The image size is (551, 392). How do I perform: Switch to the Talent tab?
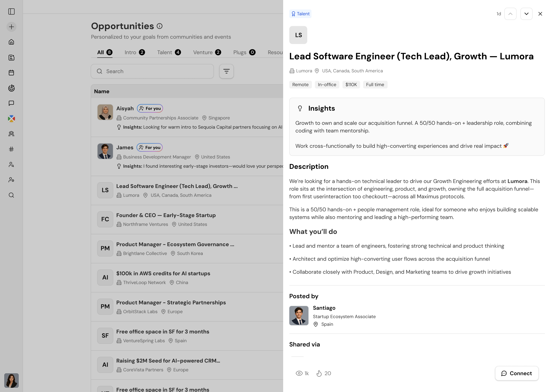(x=169, y=52)
